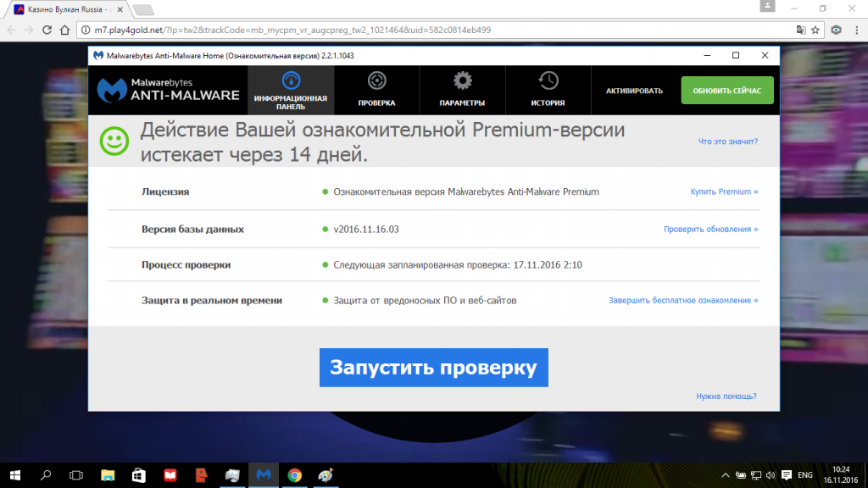Bookmark this page with the star icon
The image size is (868, 488).
[815, 30]
